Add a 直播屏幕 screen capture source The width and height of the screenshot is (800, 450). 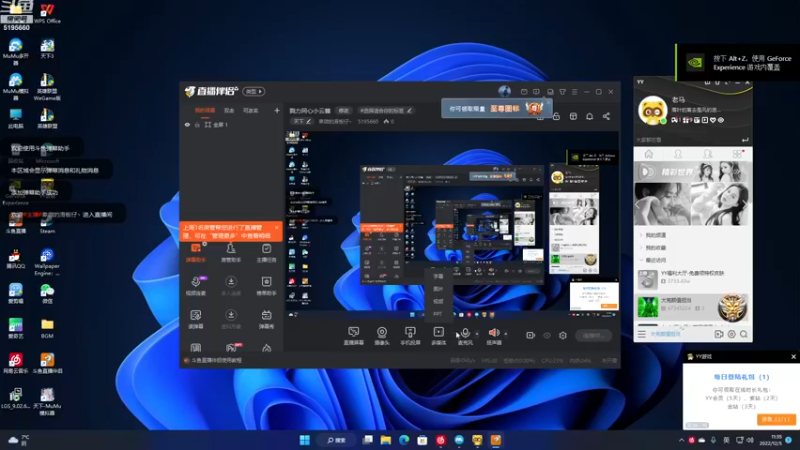tap(354, 336)
